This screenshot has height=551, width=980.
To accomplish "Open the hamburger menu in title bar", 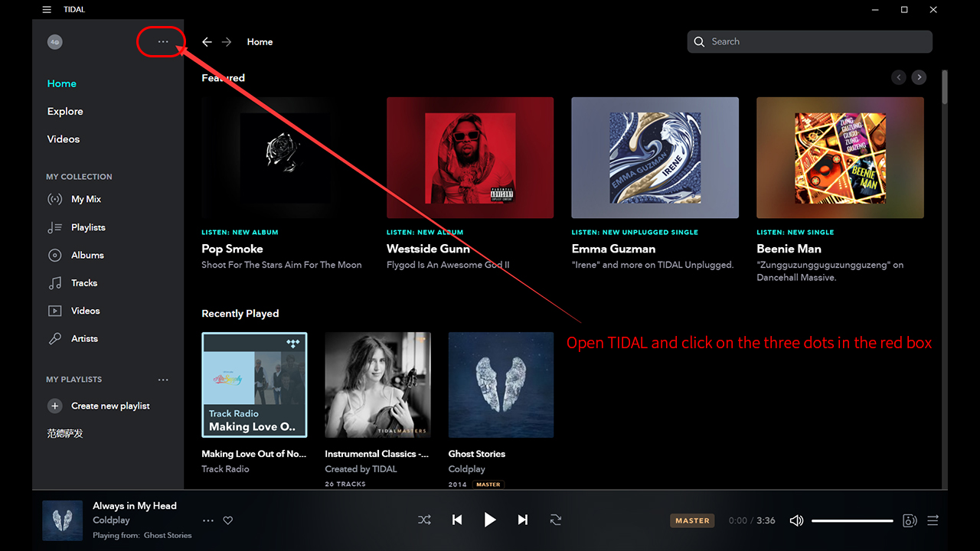I will coord(47,10).
